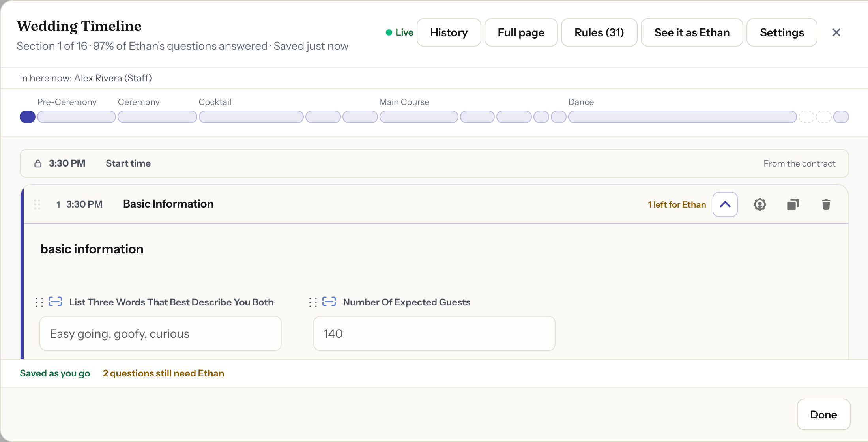Duplicate the Basic Information section
Viewport: 868px width, 442px height.
(x=793, y=204)
